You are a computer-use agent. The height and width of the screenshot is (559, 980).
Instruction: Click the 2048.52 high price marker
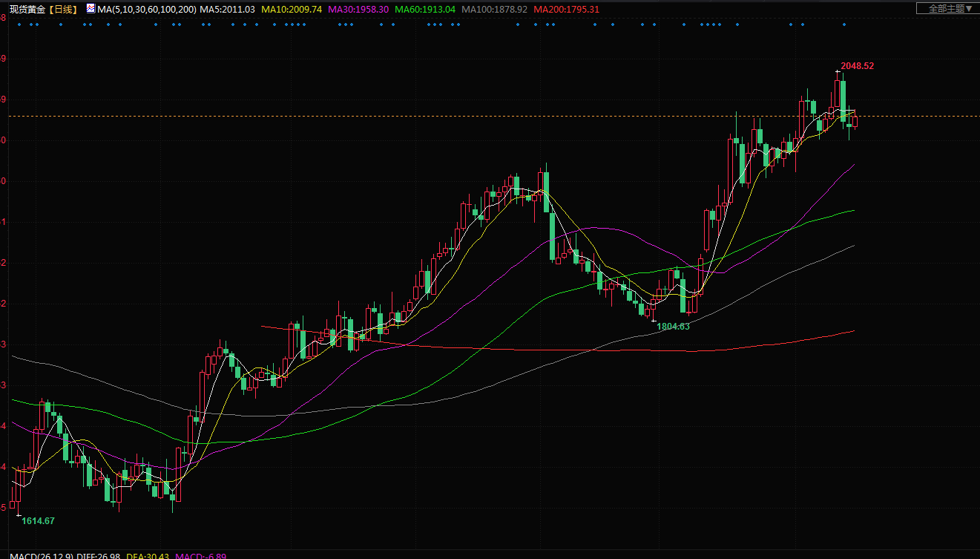857,66
